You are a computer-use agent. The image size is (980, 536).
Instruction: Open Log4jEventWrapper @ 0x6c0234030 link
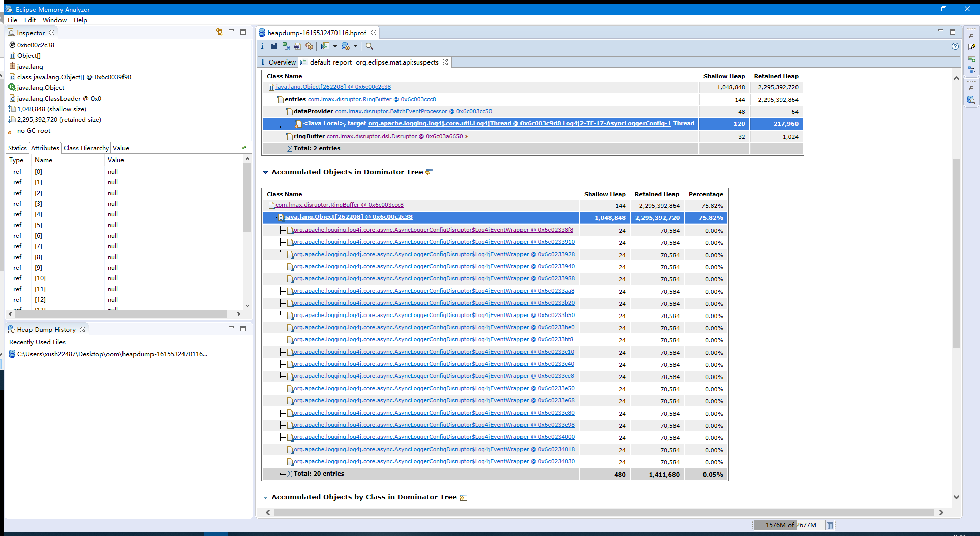pyautogui.click(x=434, y=461)
